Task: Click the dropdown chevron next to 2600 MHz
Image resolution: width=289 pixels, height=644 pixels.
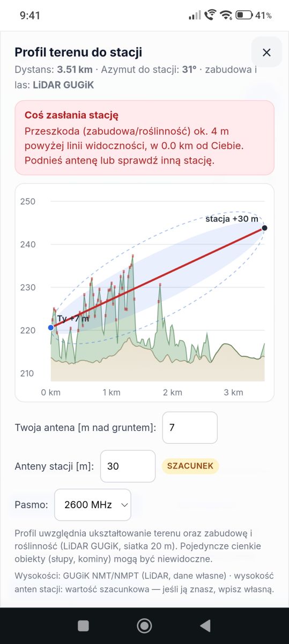Action: click(124, 505)
